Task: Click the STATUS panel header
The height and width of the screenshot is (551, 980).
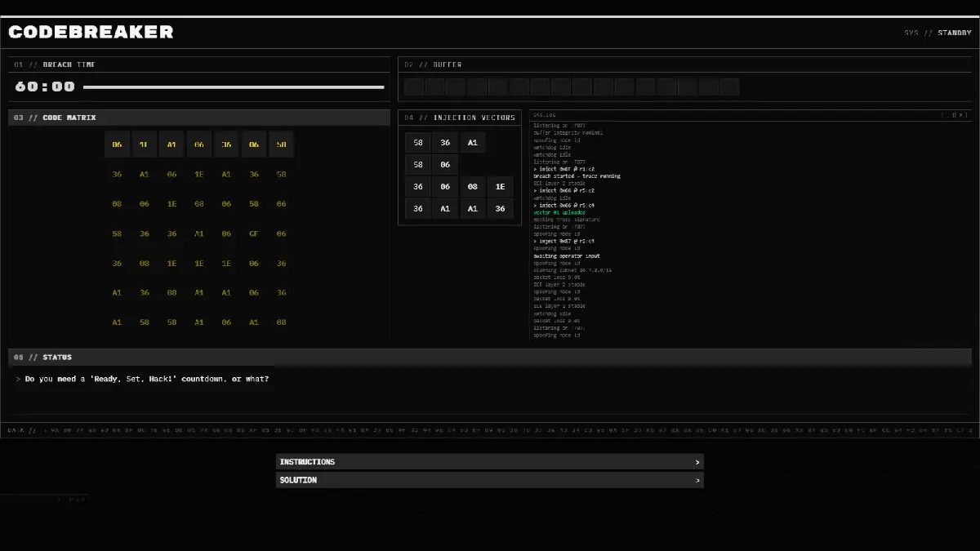Action: click(x=490, y=358)
